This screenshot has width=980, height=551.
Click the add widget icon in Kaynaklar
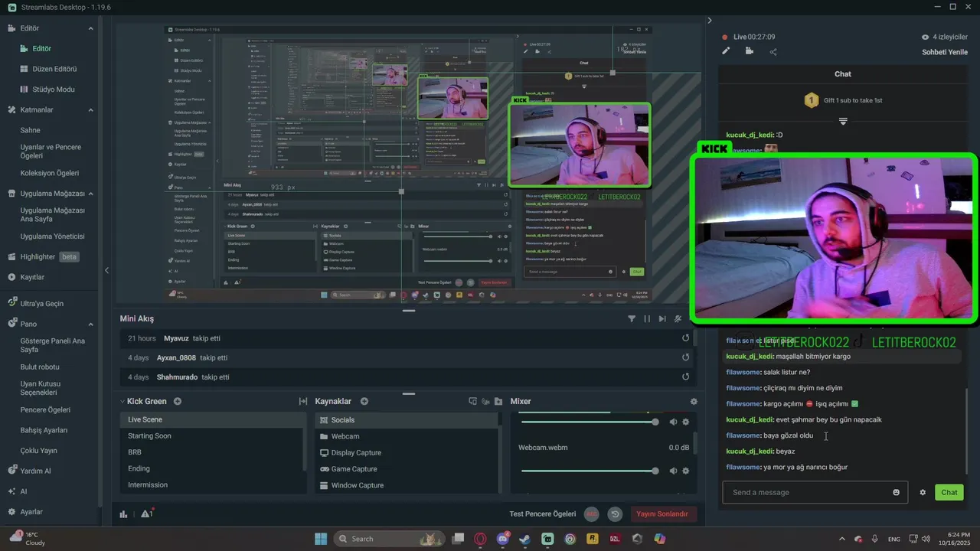pos(472,401)
